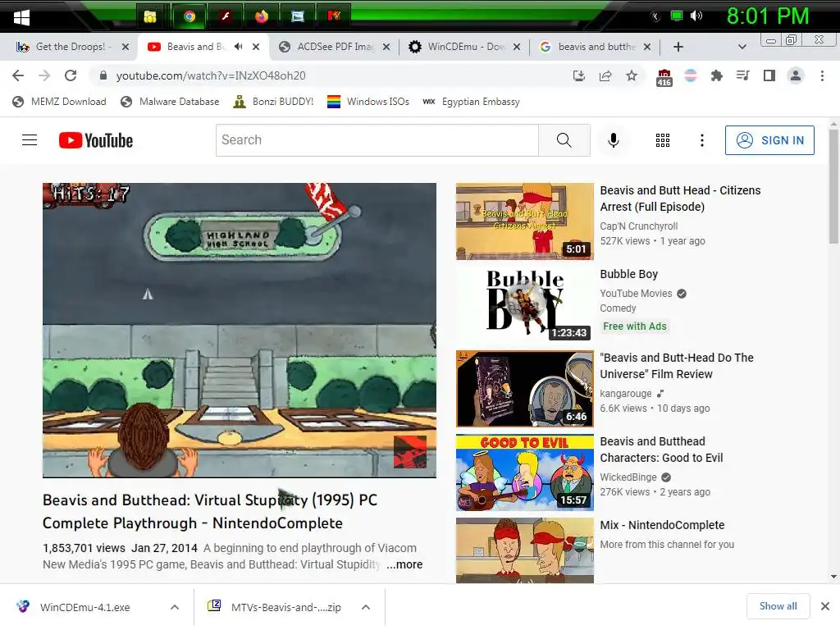Viewport: 840px width, 630px height.
Task: Click the YouTube search magnifier button
Action: click(564, 140)
